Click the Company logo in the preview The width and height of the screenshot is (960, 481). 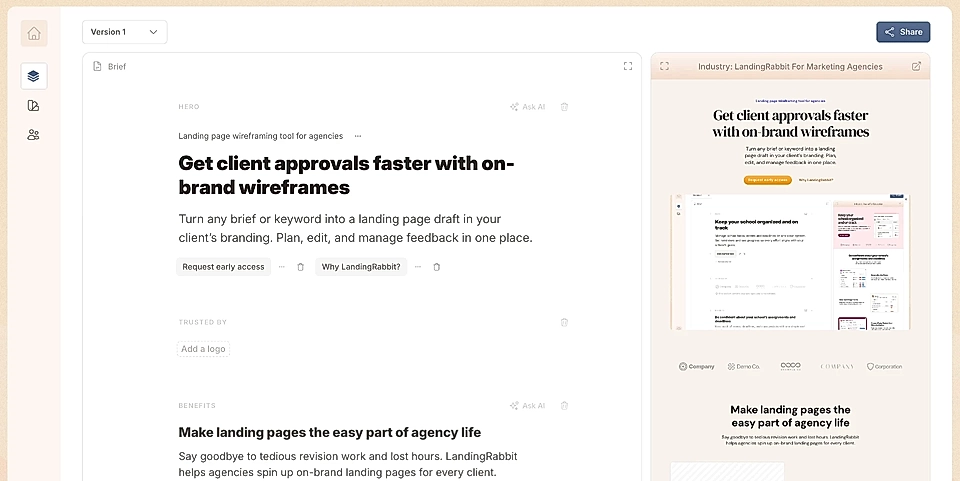[696, 367]
